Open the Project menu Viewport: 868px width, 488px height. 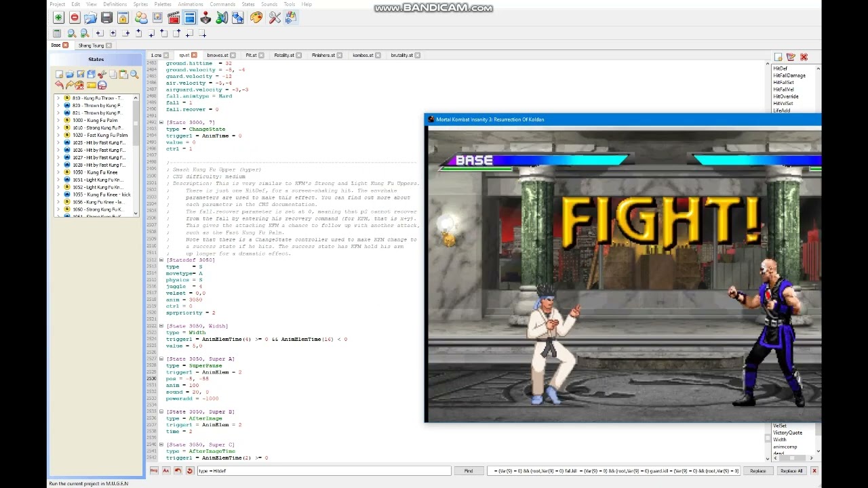[x=57, y=4]
